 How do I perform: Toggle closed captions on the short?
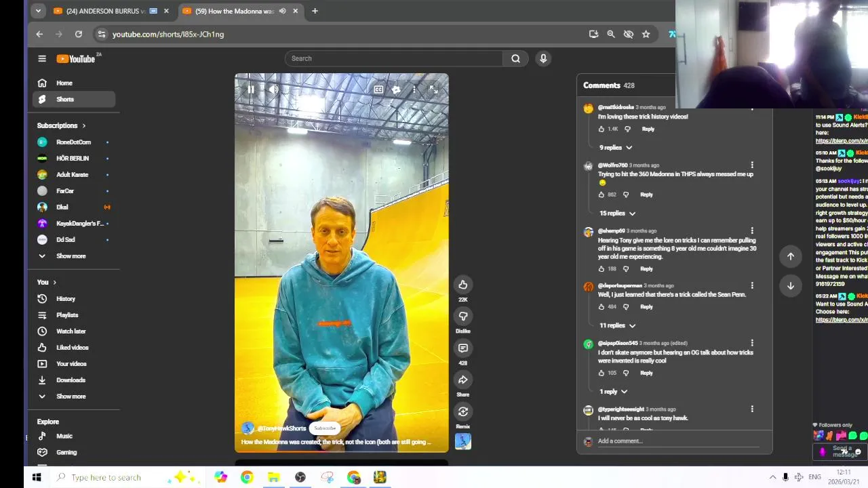378,89
